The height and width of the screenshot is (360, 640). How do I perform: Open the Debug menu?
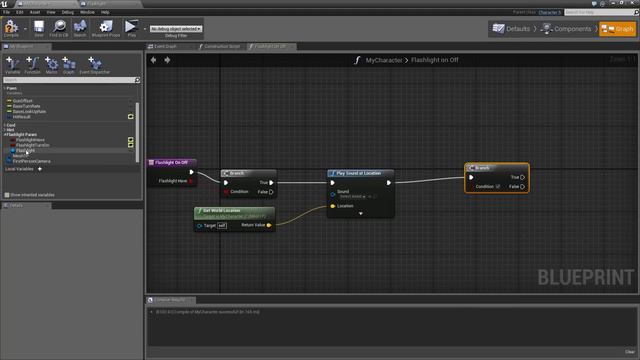point(68,12)
